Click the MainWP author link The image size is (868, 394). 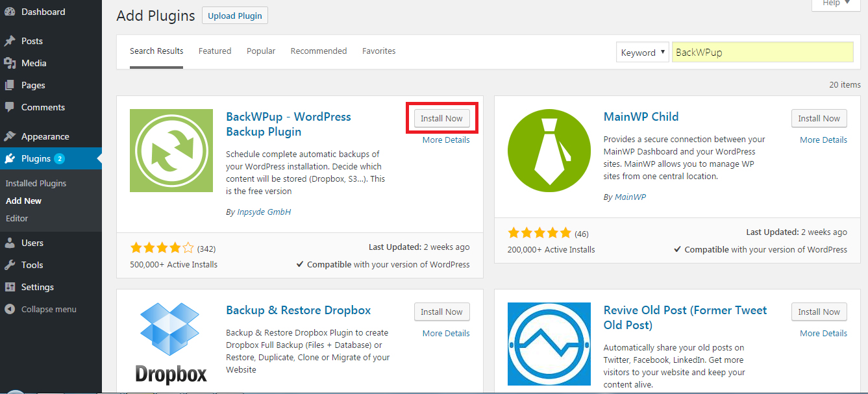point(630,197)
